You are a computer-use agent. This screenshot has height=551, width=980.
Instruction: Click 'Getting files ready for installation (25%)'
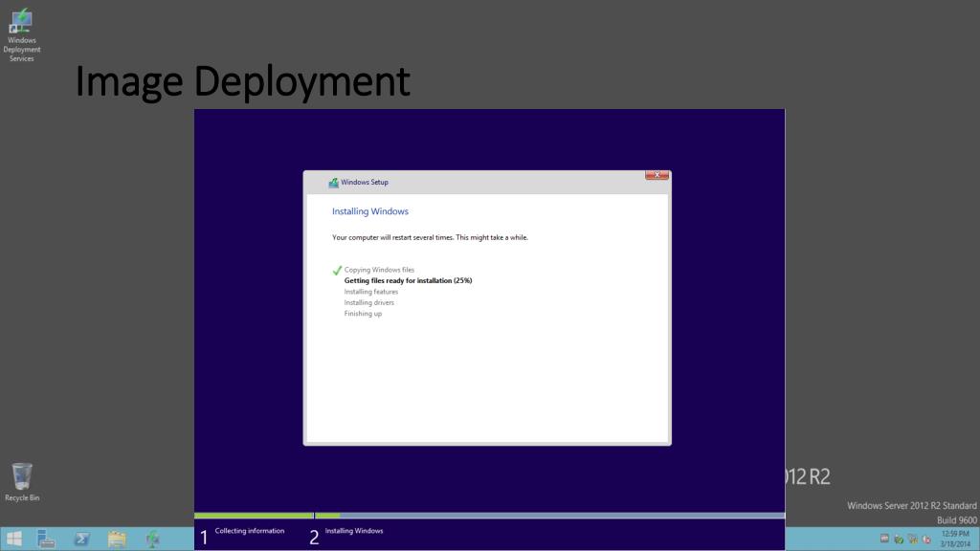pos(408,280)
